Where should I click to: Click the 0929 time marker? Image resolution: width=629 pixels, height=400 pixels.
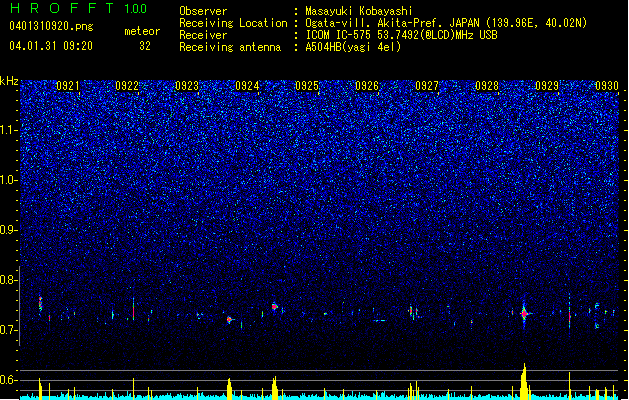click(547, 86)
